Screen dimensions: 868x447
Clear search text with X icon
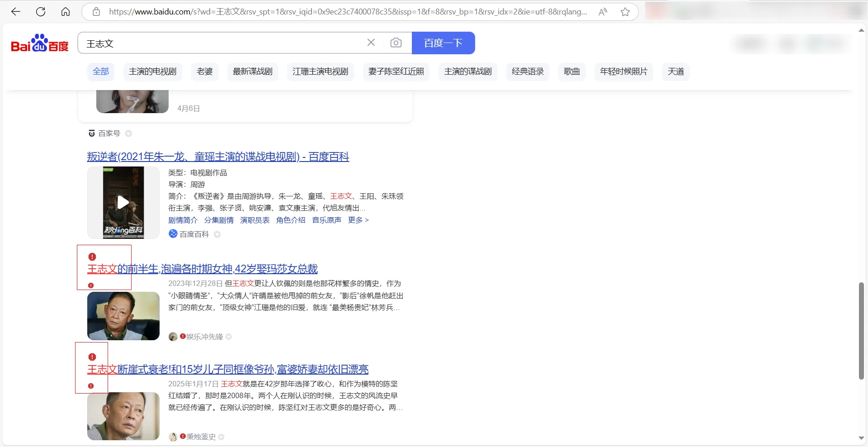point(371,43)
